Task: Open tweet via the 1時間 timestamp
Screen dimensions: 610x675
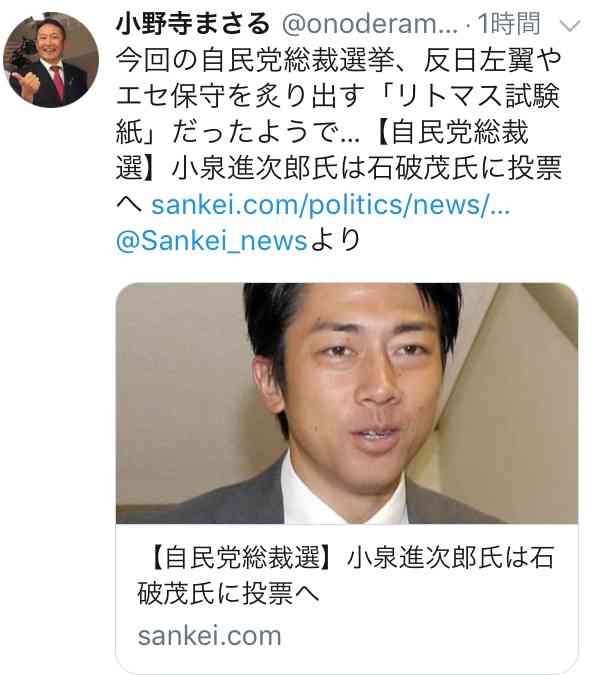Action: click(509, 24)
